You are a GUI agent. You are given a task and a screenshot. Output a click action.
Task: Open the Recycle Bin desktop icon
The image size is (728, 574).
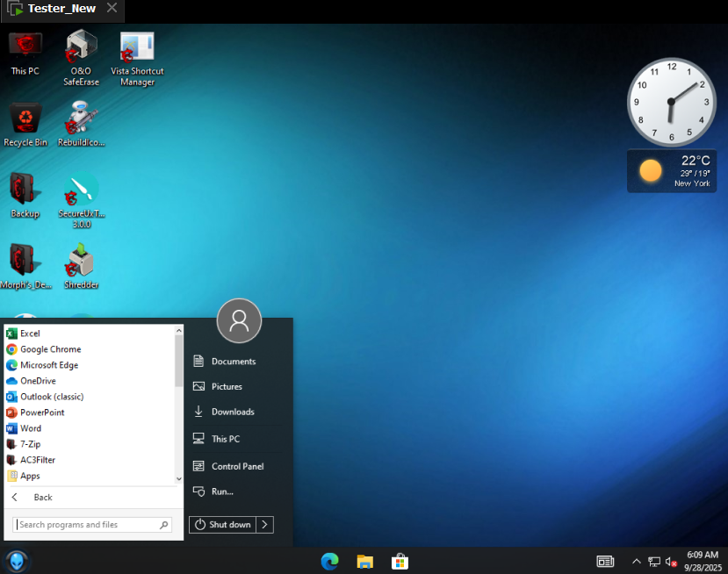click(25, 121)
